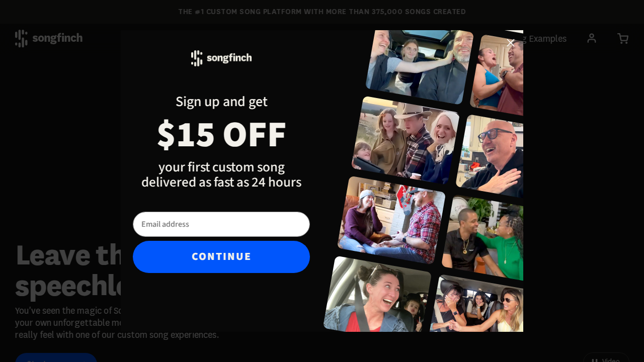Viewport: 644px width, 362px height.
Task: Click the top announcement banner text
Action: point(322,12)
